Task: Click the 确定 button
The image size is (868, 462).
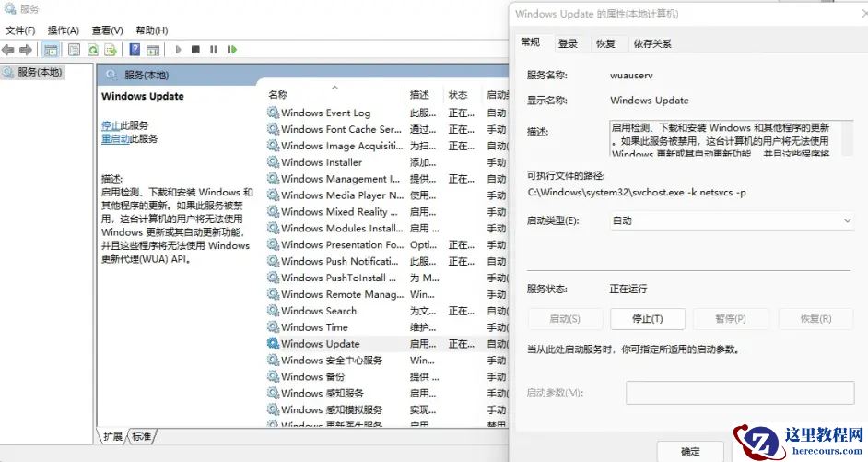Action: click(x=690, y=452)
